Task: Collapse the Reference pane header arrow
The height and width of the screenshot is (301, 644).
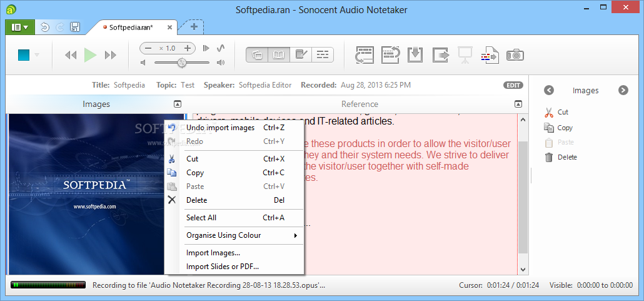Action: (x=518, y=104)
